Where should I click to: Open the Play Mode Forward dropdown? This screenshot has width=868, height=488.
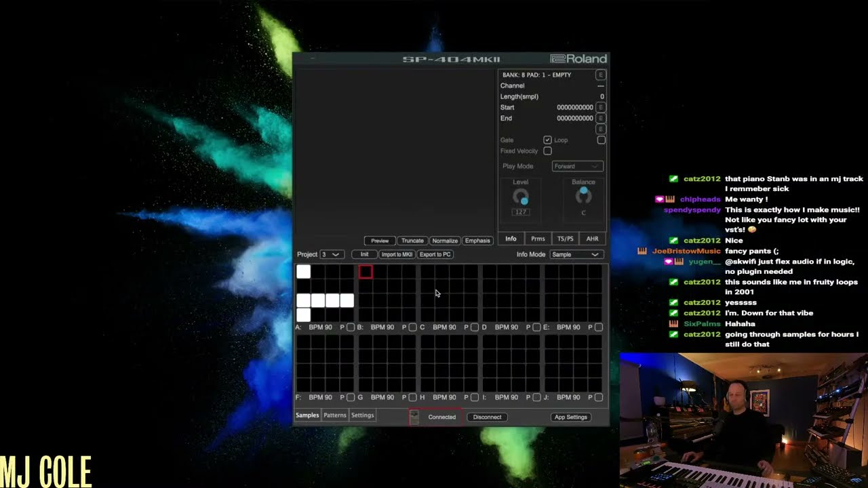(x=577, y=166)
